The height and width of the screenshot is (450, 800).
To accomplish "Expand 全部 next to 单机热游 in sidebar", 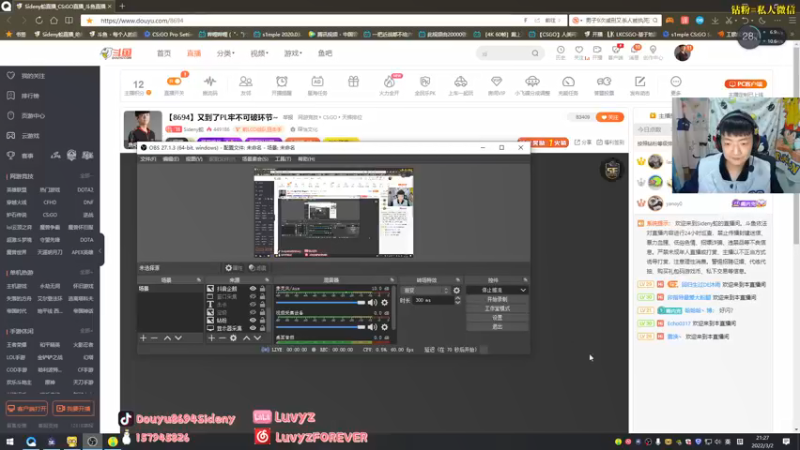I will click(86, 272).
